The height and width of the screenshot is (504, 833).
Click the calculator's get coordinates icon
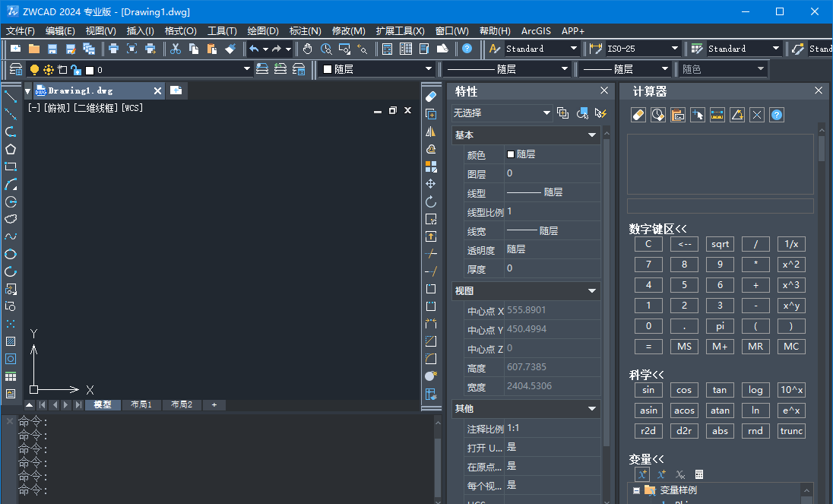coord(698,115)
